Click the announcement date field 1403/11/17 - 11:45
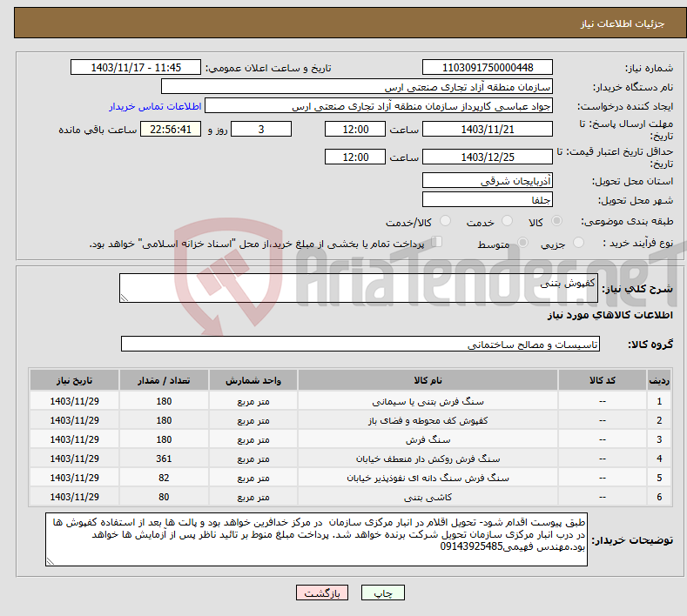The image size is (687, 616). (x=136, y=67)
